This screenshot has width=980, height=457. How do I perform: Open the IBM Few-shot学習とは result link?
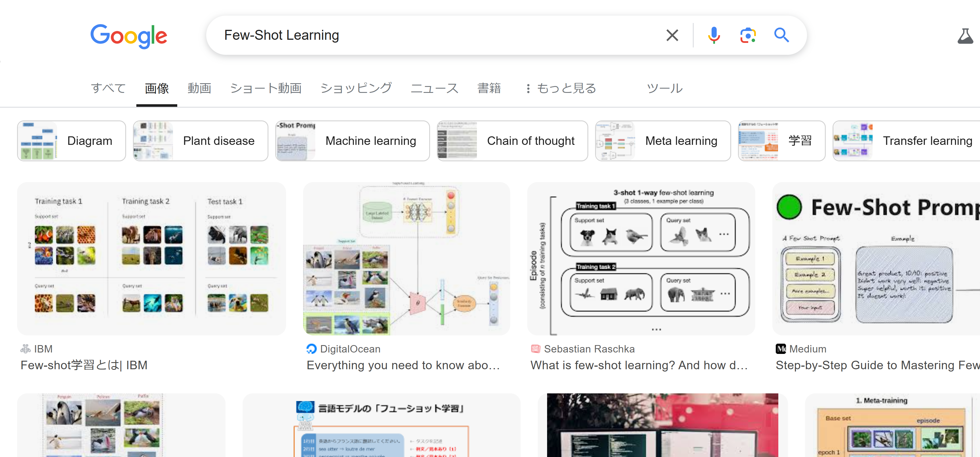click(84, 365)
